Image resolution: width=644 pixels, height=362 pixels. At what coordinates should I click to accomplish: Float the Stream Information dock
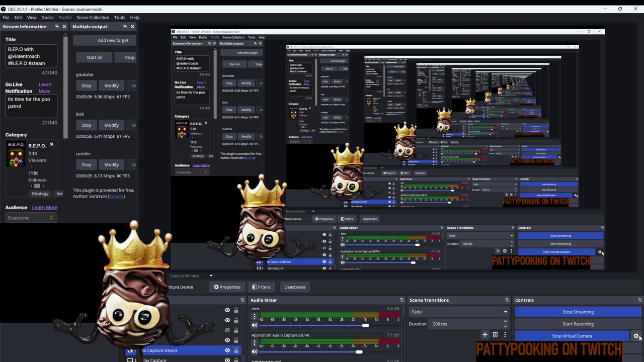(57, 27)
